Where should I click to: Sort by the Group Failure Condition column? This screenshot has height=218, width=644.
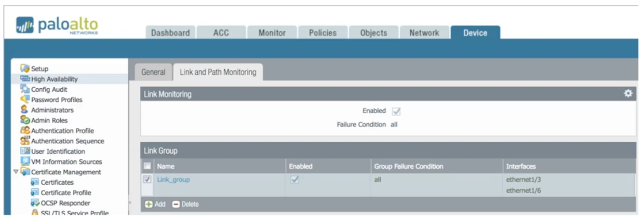pos(408,166)
